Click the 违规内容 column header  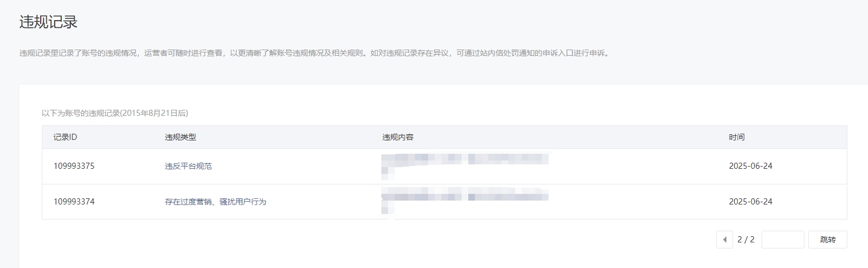point(398,137)
